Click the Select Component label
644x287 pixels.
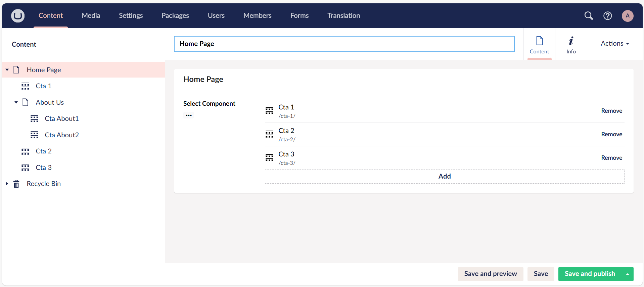pos(209,104)
